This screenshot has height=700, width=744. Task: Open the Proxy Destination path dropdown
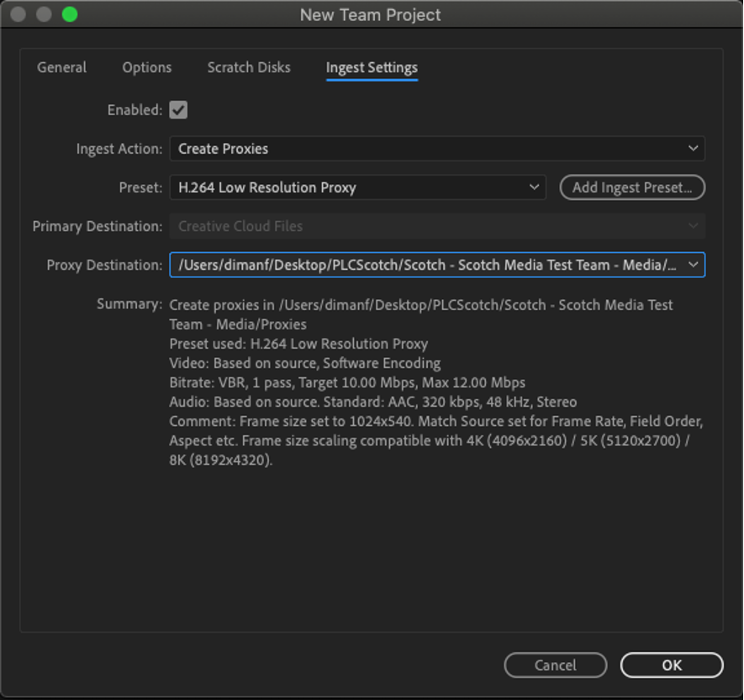437,265
